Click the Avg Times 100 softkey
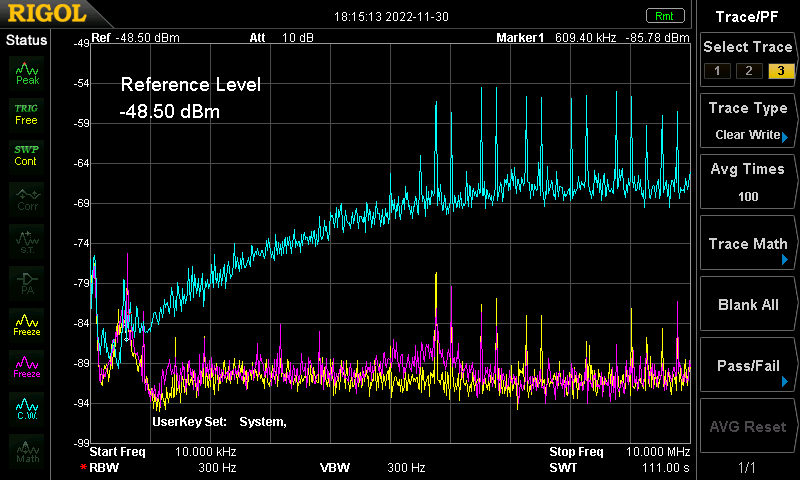The image size is (800, 480). pyautogui.click(x=748, y=182)
